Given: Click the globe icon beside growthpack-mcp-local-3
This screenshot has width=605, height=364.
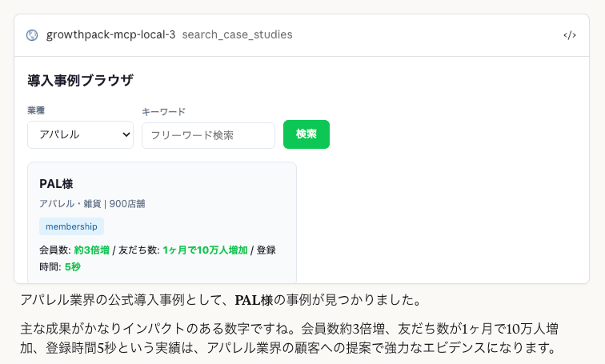Looking at the screenshot, I should click(32, 35).
